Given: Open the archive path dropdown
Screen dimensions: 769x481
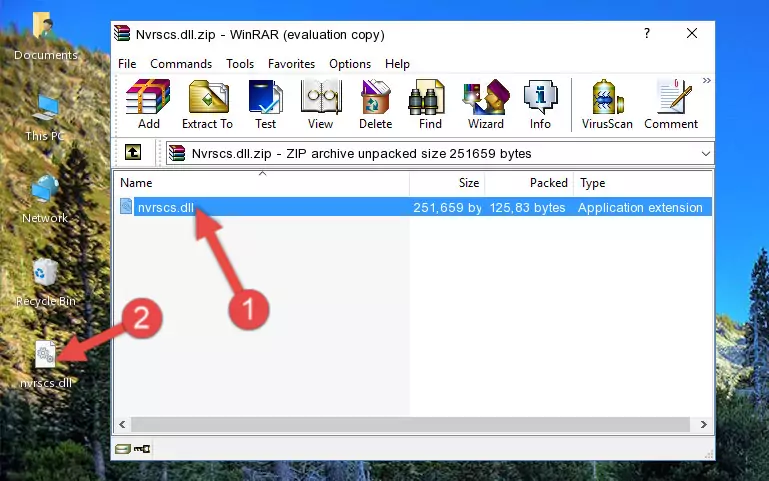Looking at the screenshot, I should coord(705,153).
